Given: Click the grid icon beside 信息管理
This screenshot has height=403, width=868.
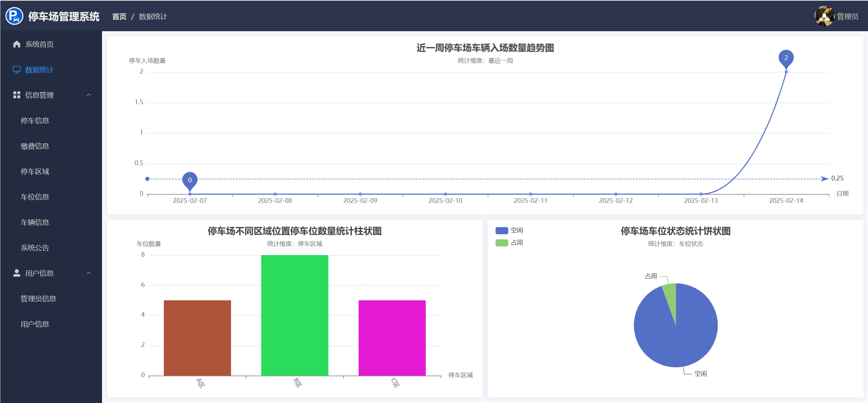Looking at the screenshot, I should [x=17, y=95].
